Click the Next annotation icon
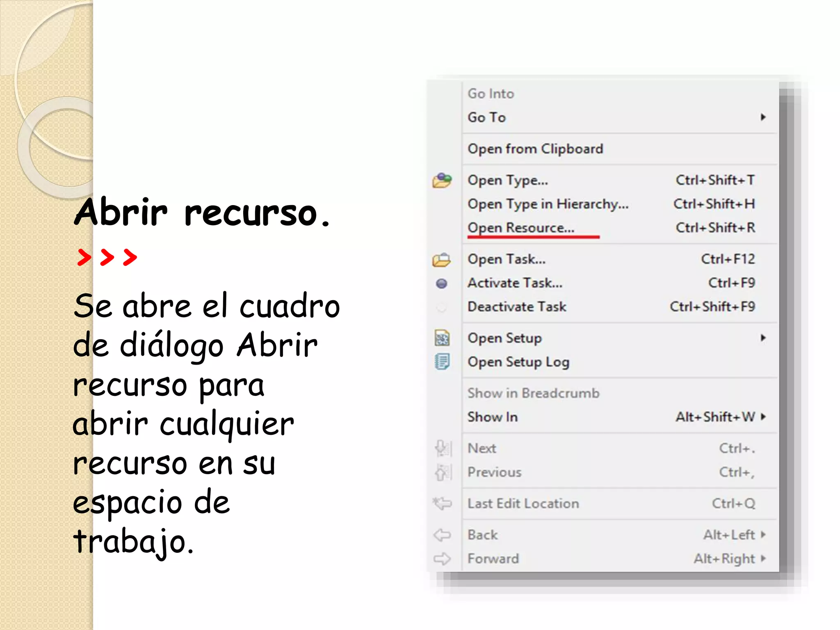The image size is (840, 630). tap(443, 448)
